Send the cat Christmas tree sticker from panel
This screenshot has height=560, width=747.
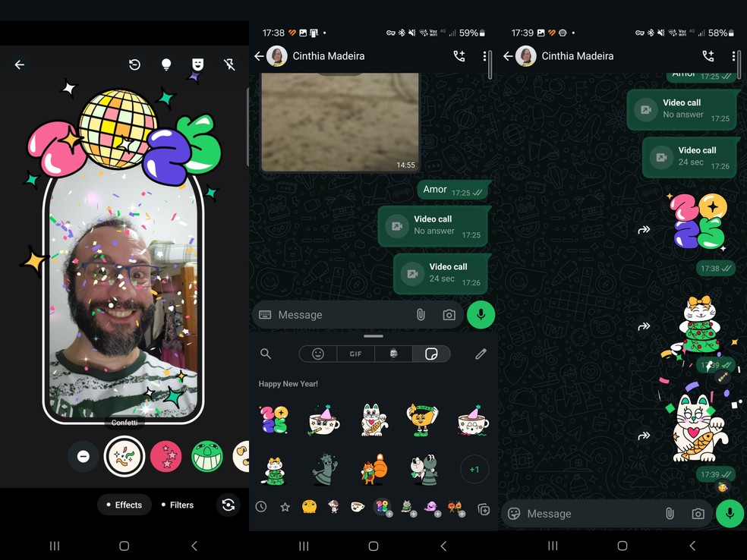pyautogui.click(x=276, y=470)
